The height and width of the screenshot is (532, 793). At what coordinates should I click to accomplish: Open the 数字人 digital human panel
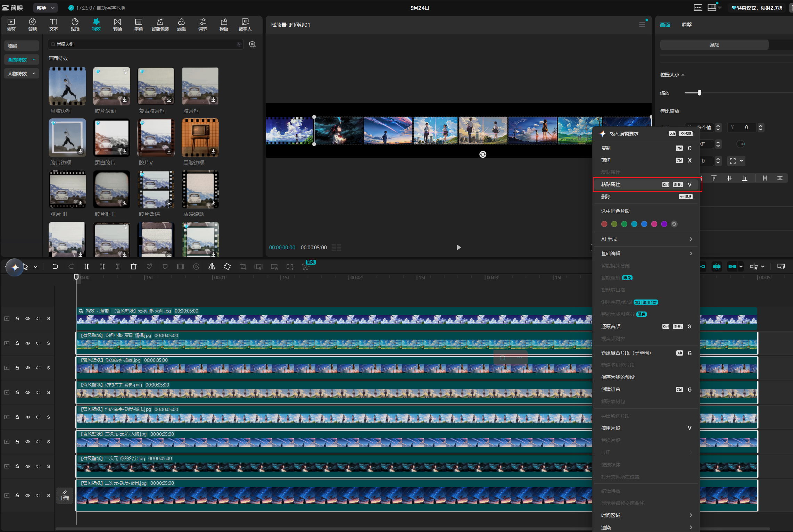point(245,25)
